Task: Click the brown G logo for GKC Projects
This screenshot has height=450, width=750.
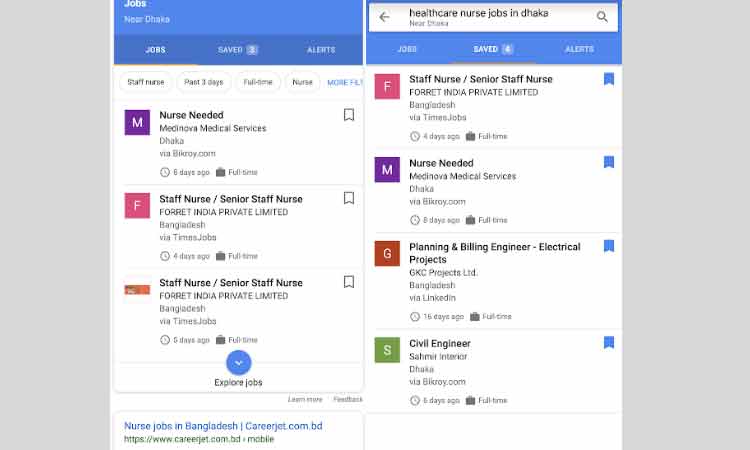Action: [387, 253]
